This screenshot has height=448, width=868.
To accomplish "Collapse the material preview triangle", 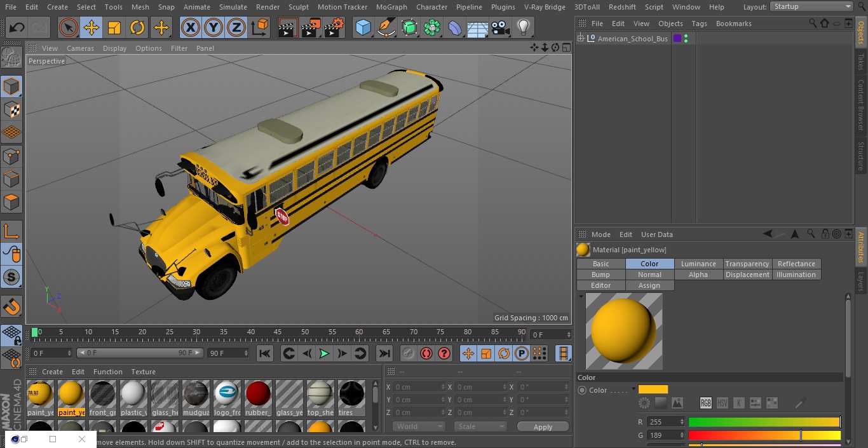I will [x=581, y=297].
